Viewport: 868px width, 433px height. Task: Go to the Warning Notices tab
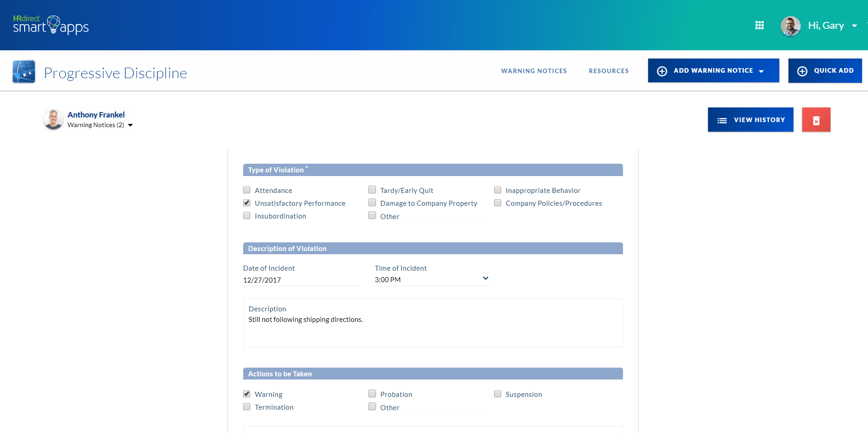(x=533, y=71)
